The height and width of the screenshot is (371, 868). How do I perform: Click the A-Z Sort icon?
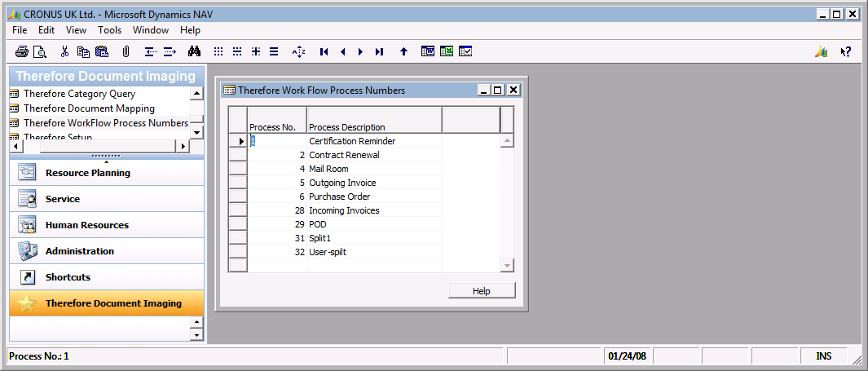(299, 51)
